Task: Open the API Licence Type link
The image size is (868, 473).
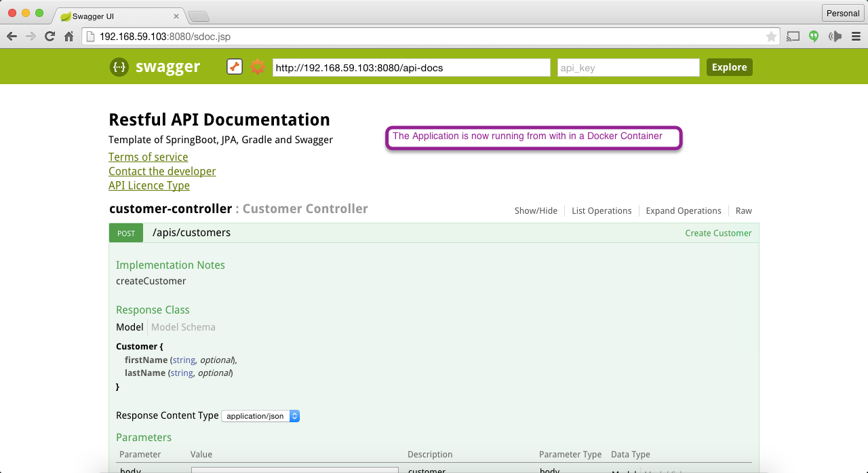Action: point(149,185)
